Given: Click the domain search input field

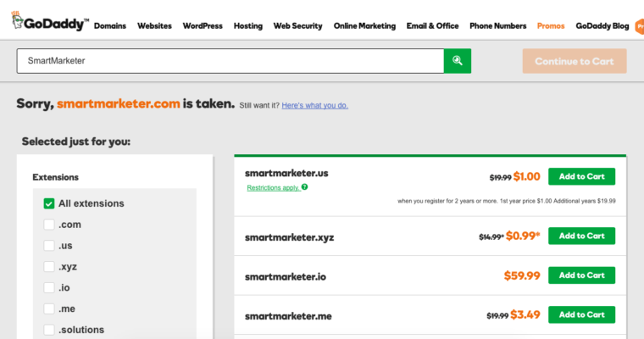Looking at the screenshot, I should pyautogui.click(x=230, y=61).
